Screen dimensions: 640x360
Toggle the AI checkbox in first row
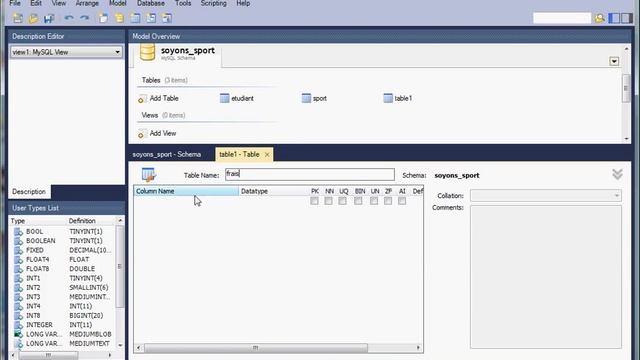(x=402, y=201)
